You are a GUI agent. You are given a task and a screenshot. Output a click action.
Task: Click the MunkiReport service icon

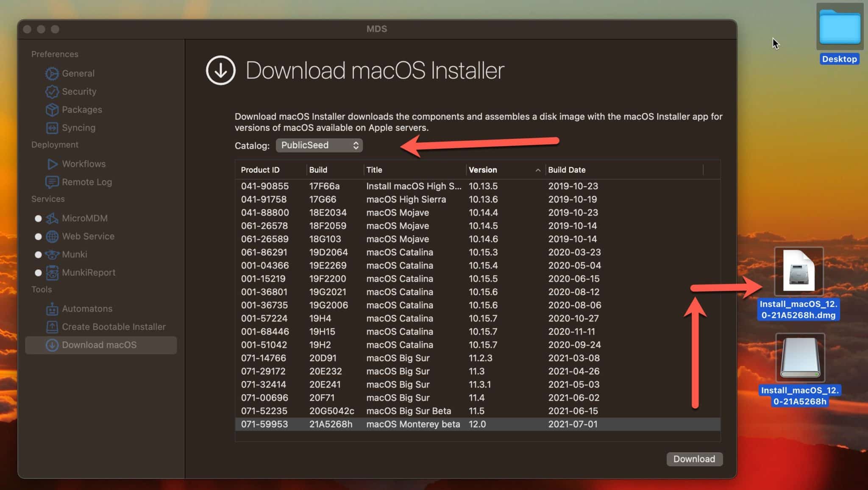(52, 271)
